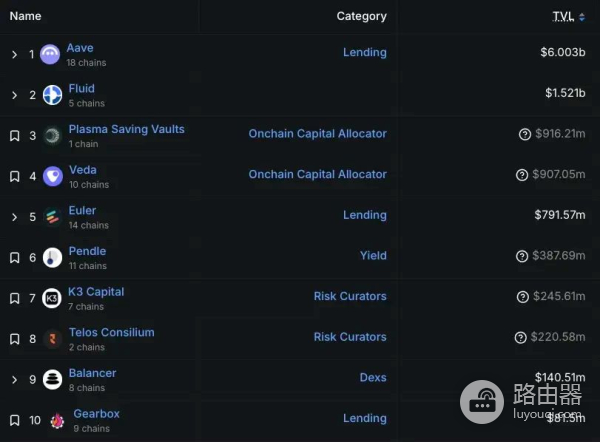Click the Category column header
The width and height of the screenshot is (600, 442).
point(361,16)
